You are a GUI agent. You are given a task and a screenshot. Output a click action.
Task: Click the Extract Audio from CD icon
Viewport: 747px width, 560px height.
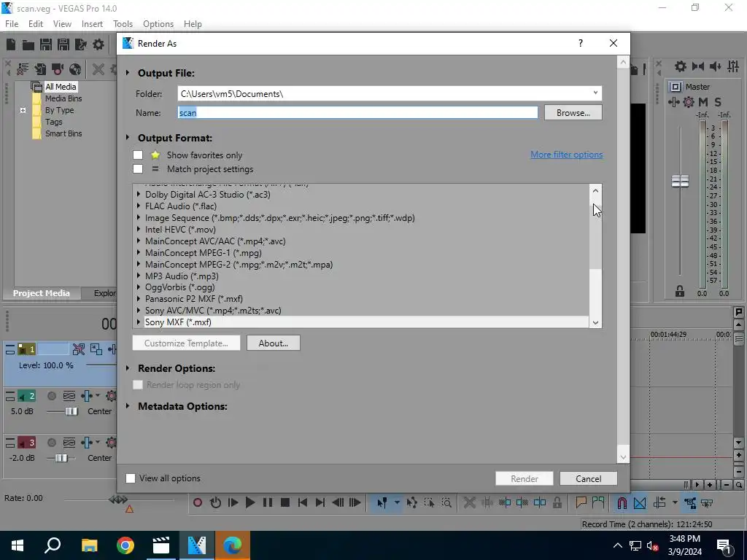[75, 69]
